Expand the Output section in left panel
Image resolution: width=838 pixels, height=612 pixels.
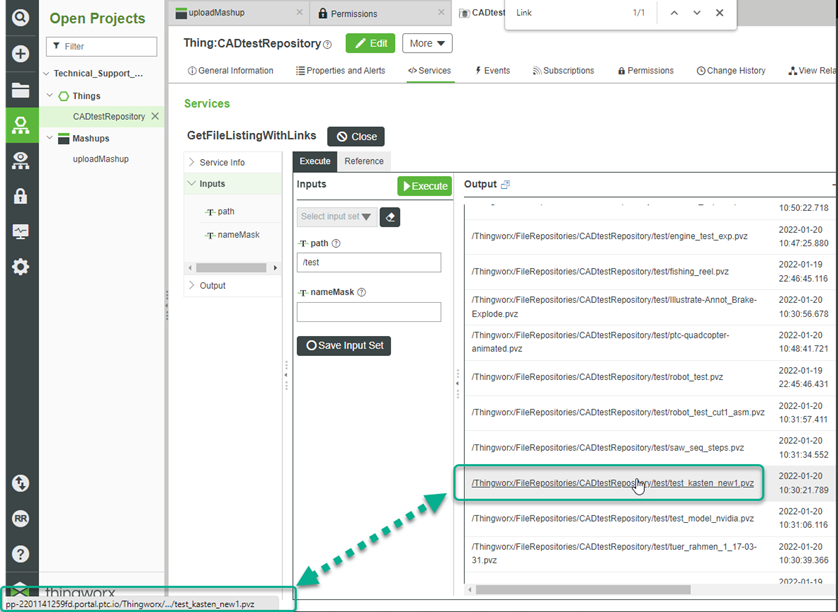[191, 285]
